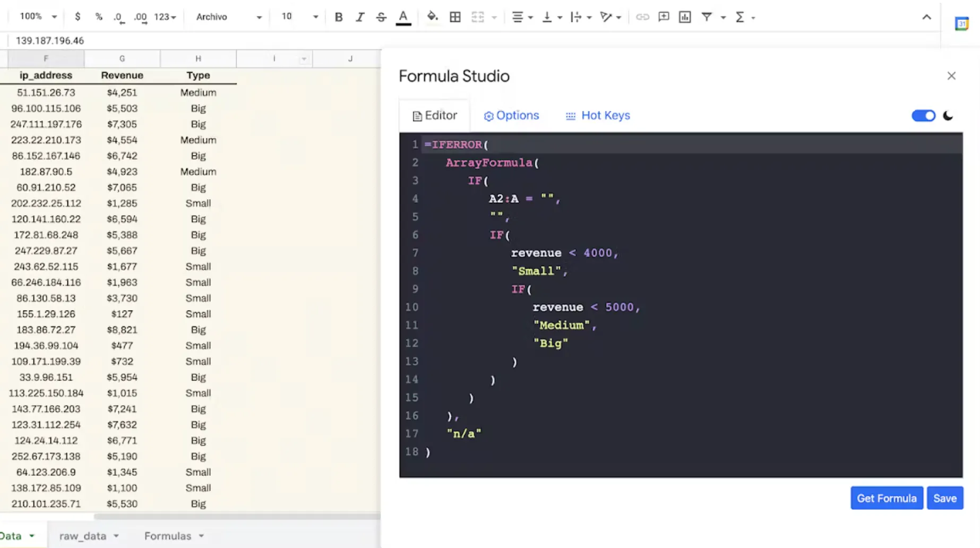Open fill color picker
Image resolution: width=980 pixels, height=548 pixels.
[432, 17]
